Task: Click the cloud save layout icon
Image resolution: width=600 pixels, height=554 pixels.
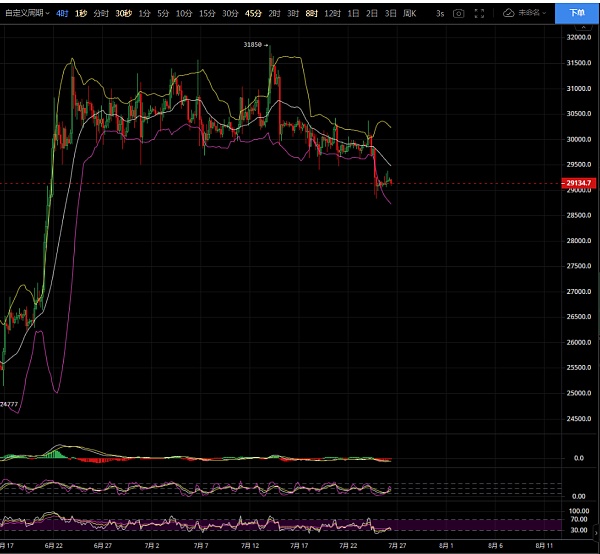Action: (x=509, y=14)
